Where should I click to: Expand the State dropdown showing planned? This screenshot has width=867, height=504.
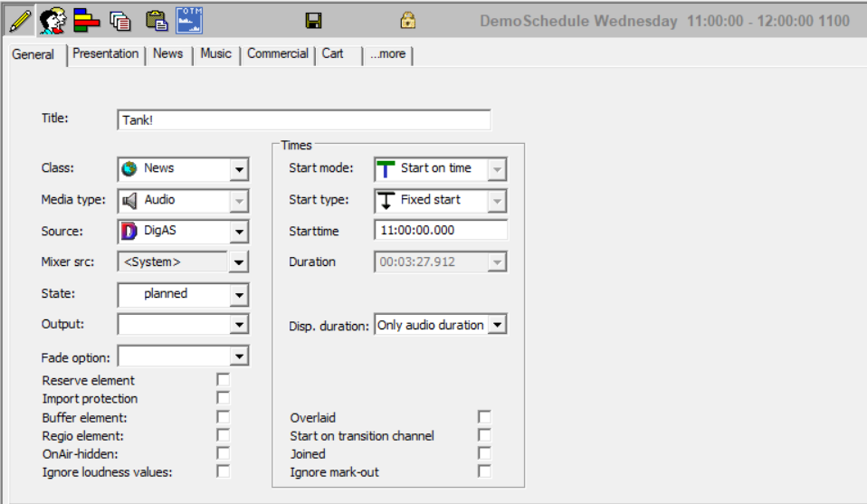click(x=239, y=295)
